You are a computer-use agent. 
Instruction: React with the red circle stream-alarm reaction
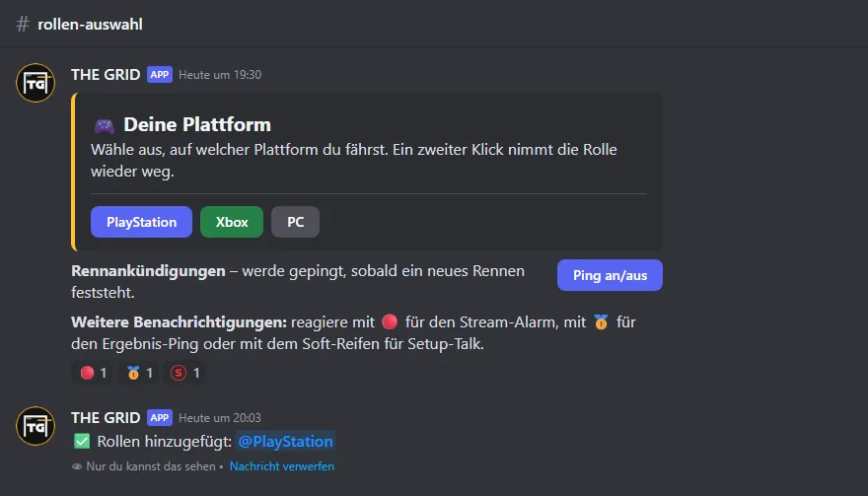[93, 373]
